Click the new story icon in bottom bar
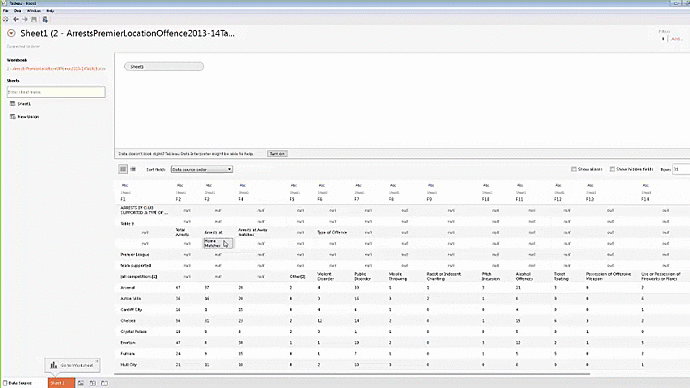The width and height of the screenshot is (690, 388). (x=104, y=383)
